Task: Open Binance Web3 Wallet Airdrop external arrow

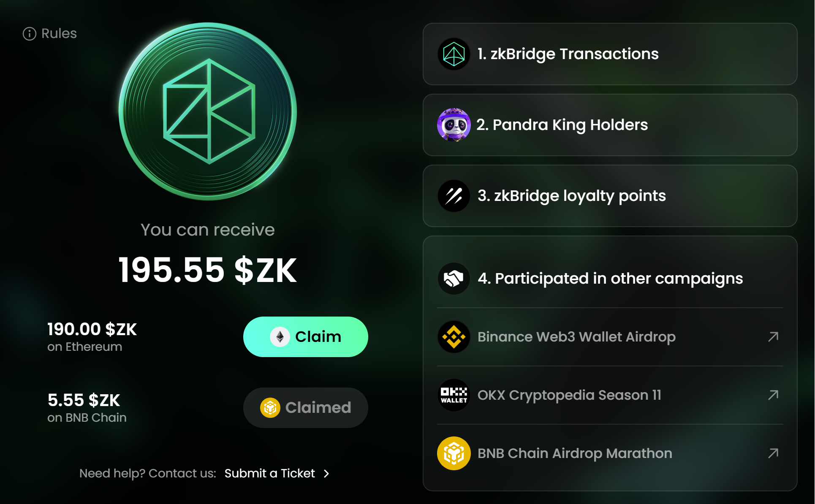Action: tap(773, 337)
